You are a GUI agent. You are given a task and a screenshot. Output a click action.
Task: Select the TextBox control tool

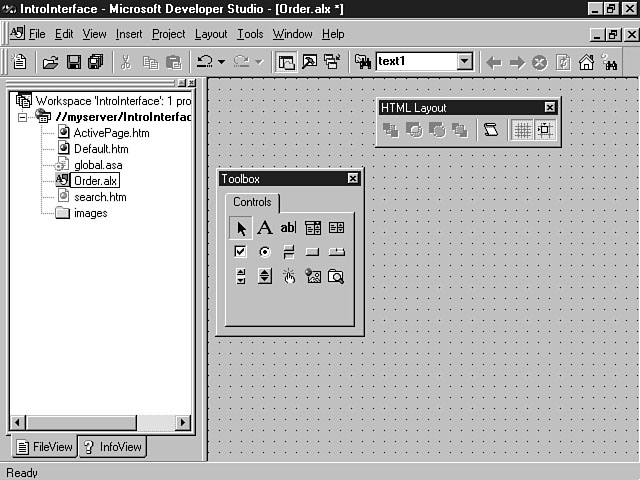(288, 228)
